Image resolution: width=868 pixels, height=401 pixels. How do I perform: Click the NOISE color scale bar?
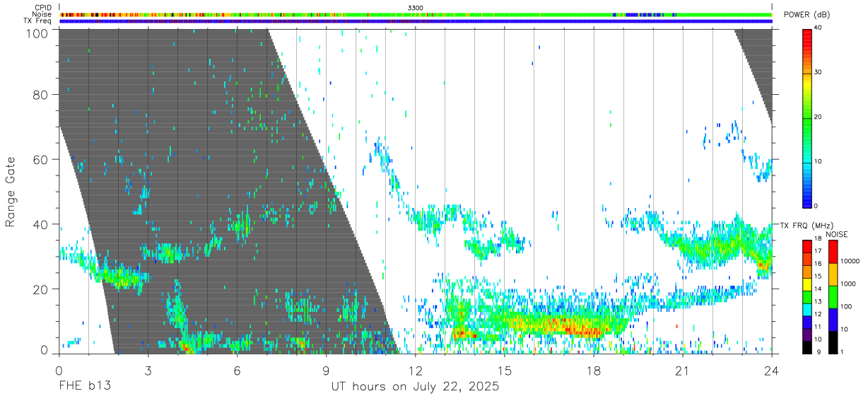pyautogui.click(x=833, y=296)
